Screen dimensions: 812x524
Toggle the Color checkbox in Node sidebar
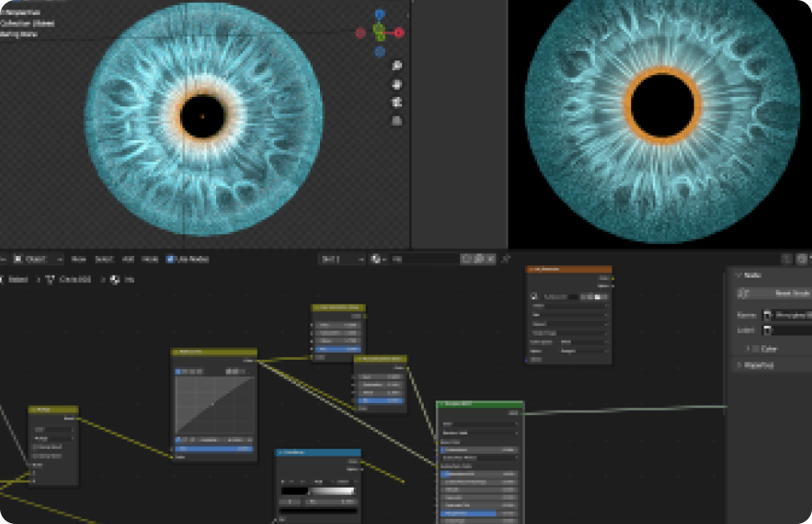(x=756, y=348)
